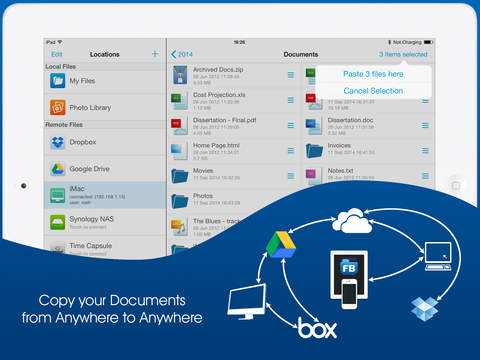Open Photo Library in sidebar
Image resolution: width=480 pixels, height=360 pixels.
(x=105, y=107)
